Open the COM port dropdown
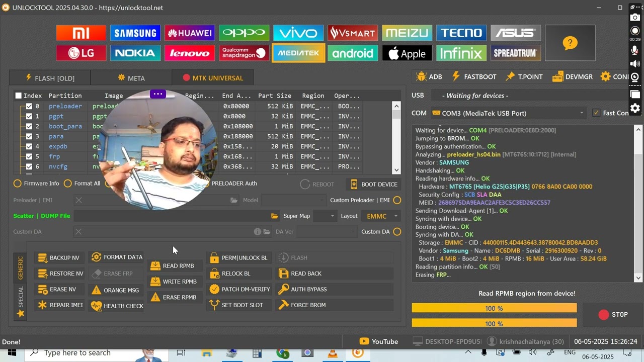This screenshot has width=644, height=362. click(509, 113)
